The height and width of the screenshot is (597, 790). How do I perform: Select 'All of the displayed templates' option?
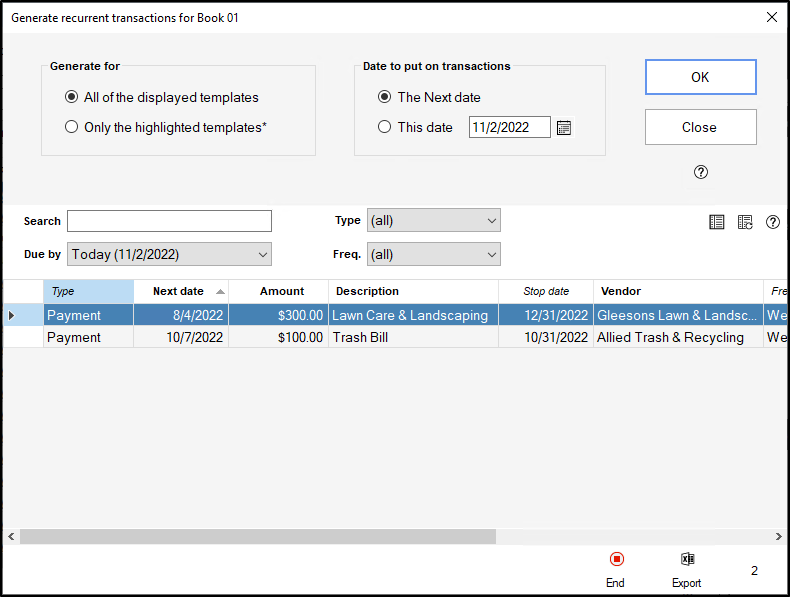[x=71, y=97]
